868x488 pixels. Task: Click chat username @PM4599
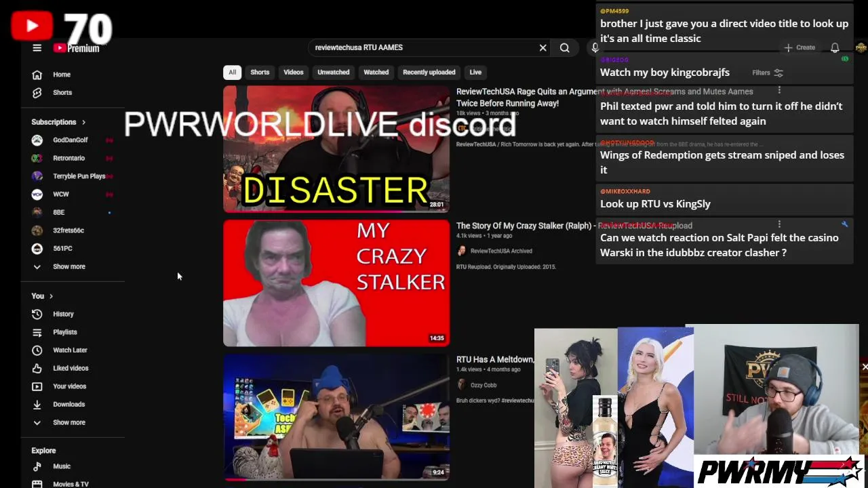[614, 11]
